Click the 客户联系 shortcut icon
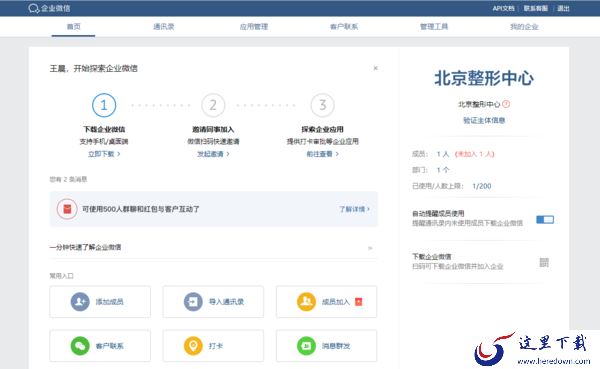Image resolution: width=600 pixels, height=369 pixels. (80, 346)
